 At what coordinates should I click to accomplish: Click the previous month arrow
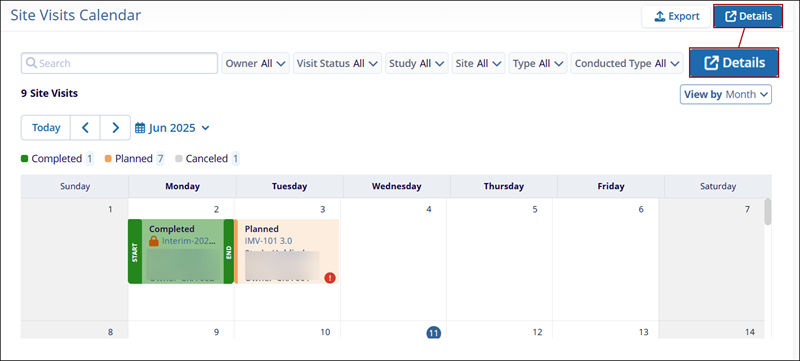pyautogui.click(x=85, y=127)
